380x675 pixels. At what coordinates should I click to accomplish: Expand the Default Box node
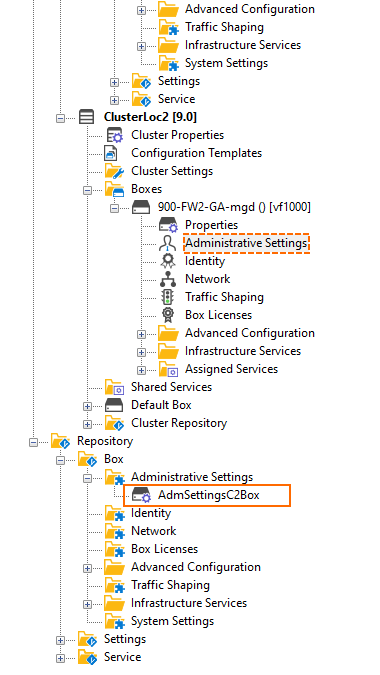(x=87, y=406)
